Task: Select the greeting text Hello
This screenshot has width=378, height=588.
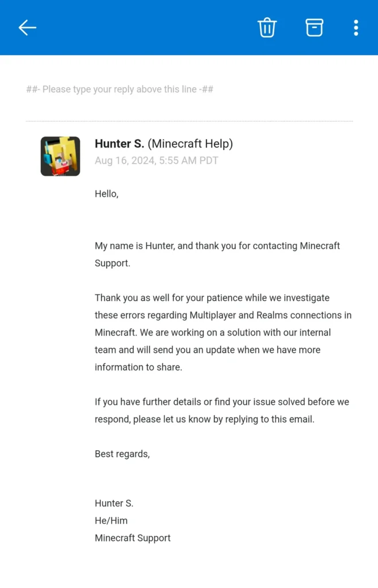Action: click(x=106, y=194)
